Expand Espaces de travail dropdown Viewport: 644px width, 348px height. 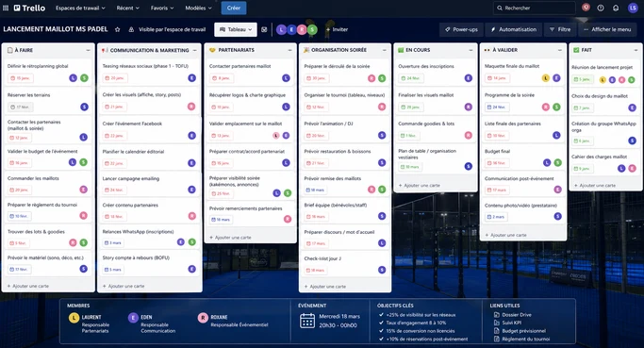(80, 8)
